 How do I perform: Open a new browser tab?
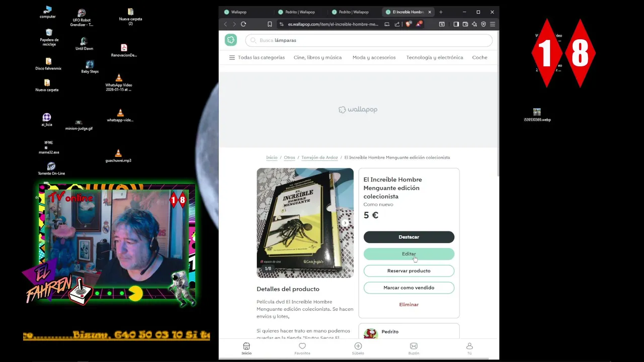441,12
